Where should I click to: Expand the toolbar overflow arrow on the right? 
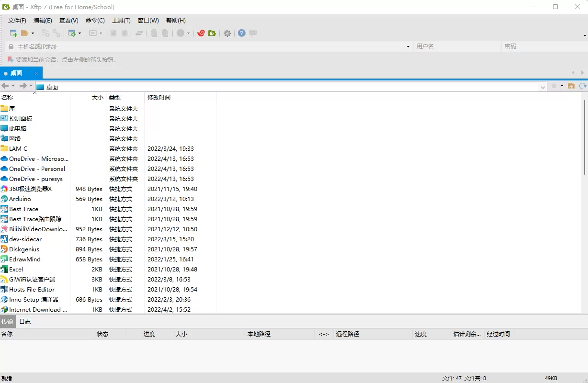(x=584, y=36)
